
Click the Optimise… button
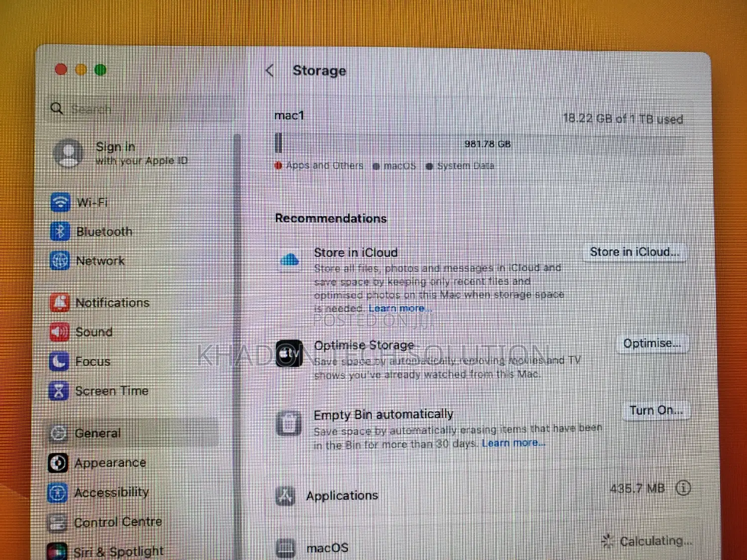[x=652, y=343]
